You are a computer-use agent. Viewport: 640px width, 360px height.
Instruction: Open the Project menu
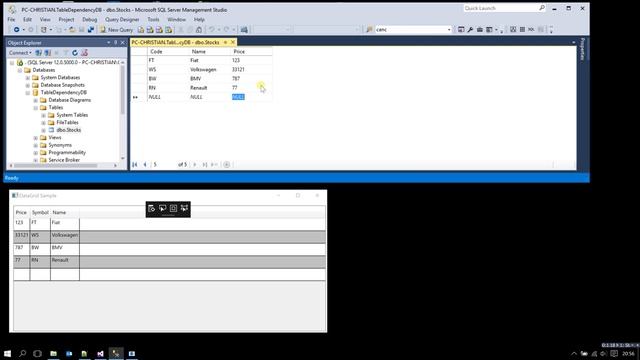pos(66,19)
